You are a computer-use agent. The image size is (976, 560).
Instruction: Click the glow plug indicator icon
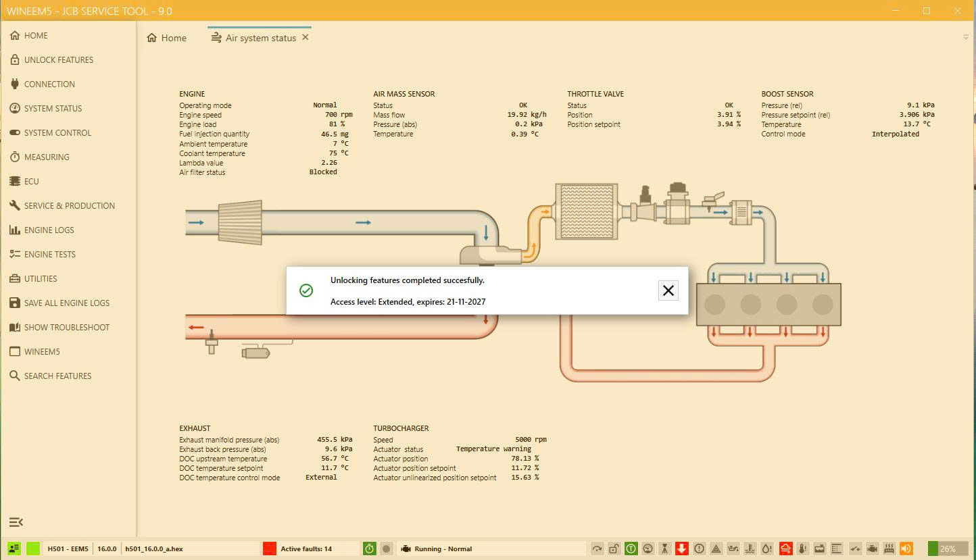[889, 549]
